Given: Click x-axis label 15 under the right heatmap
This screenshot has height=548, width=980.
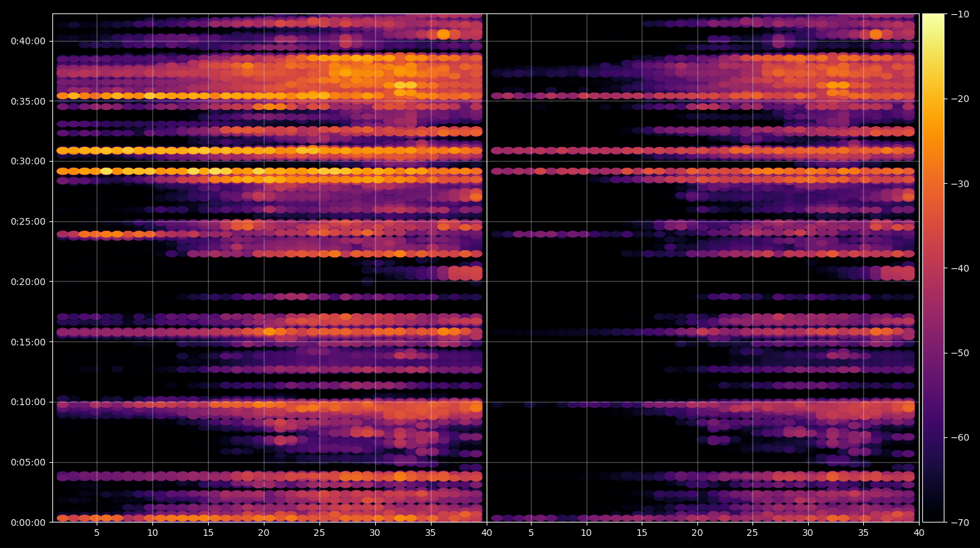Looking at the screenshot, I should [x=642, y=533].
